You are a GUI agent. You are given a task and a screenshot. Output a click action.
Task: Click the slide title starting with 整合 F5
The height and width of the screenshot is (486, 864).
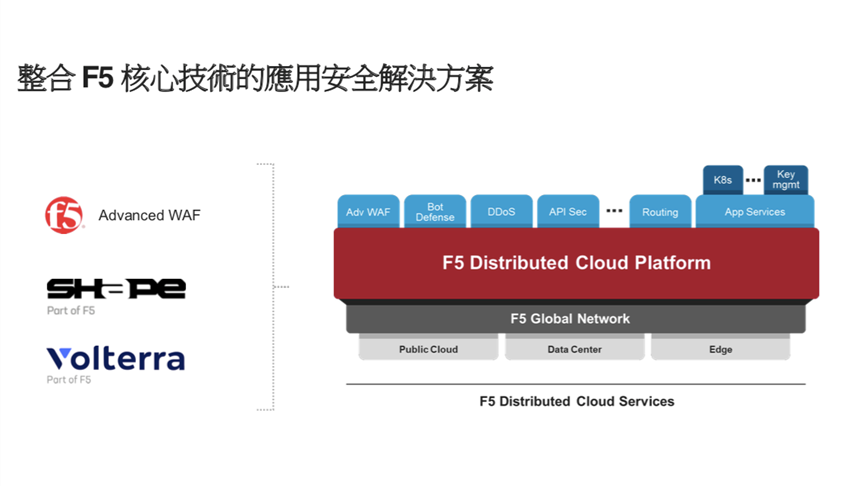click(255, 78)
